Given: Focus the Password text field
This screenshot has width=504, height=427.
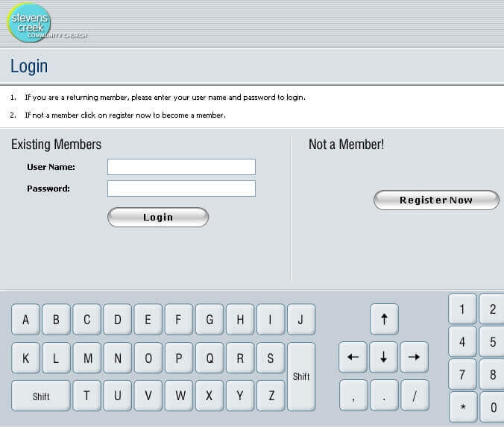Looking at the screenshot, I should (181, 189).
